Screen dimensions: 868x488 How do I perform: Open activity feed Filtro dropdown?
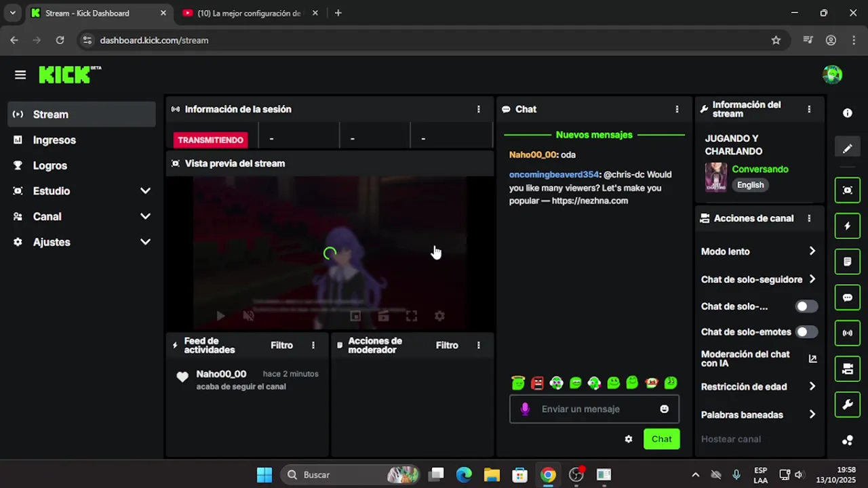[x=281, y=346]
